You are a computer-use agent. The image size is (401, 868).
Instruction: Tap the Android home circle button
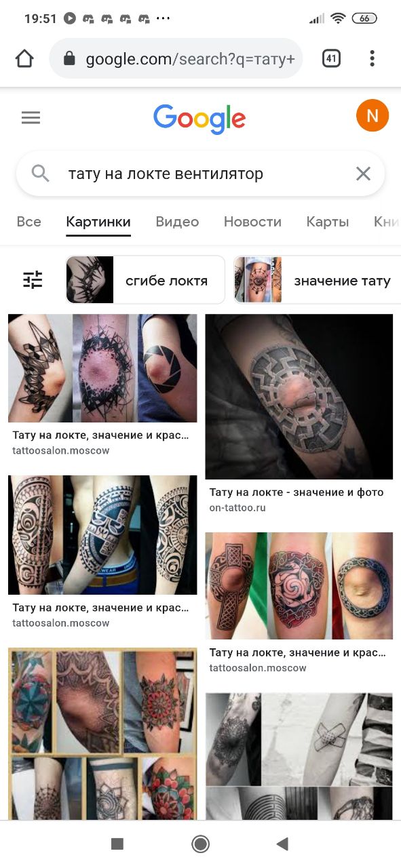[200, 844]
